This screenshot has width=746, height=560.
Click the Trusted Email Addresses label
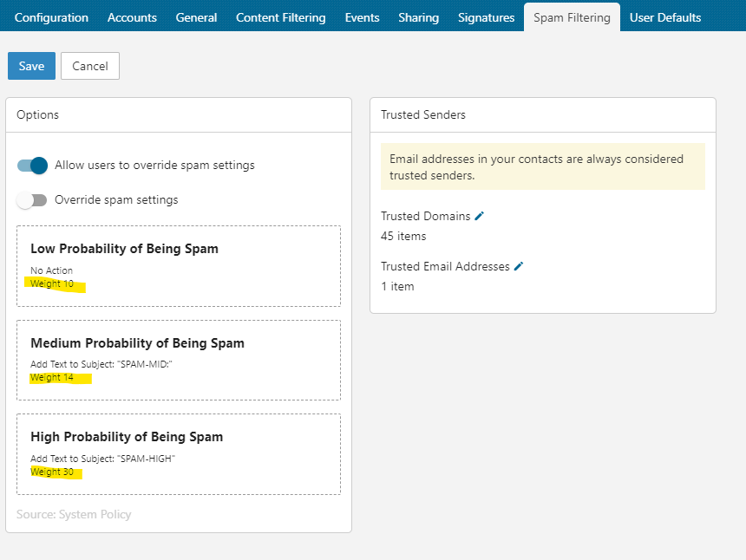[x=445, y=266]
